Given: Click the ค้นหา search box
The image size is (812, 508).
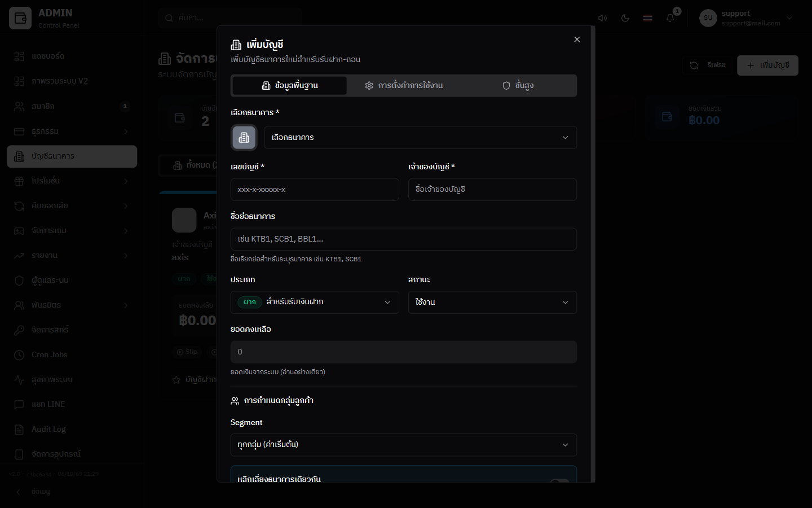Looking at the screenshot, I should [230, 18].
